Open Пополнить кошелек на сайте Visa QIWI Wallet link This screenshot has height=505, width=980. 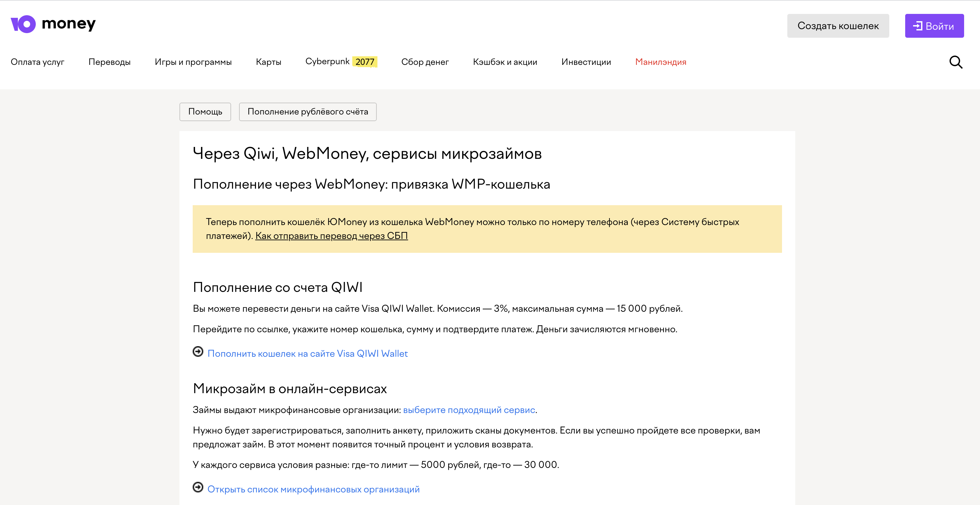pos(307,354)
